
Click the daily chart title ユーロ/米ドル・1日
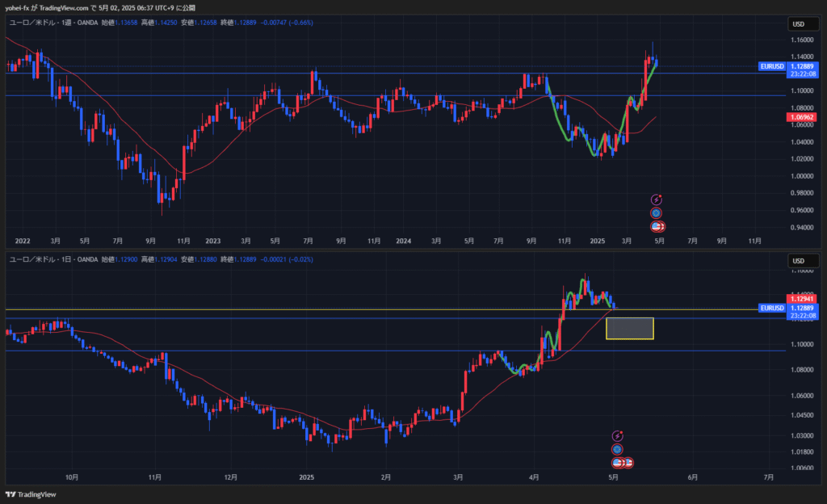pos(40,259)
